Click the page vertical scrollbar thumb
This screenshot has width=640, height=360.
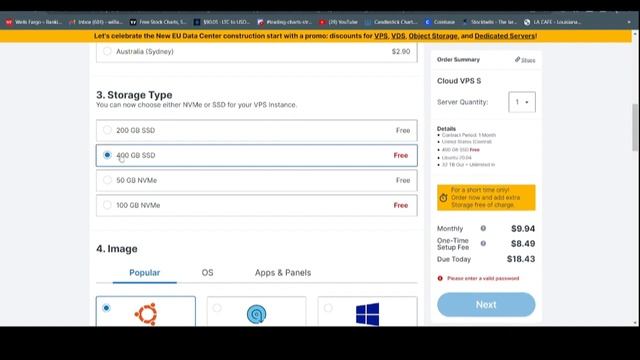click(635, 127)
